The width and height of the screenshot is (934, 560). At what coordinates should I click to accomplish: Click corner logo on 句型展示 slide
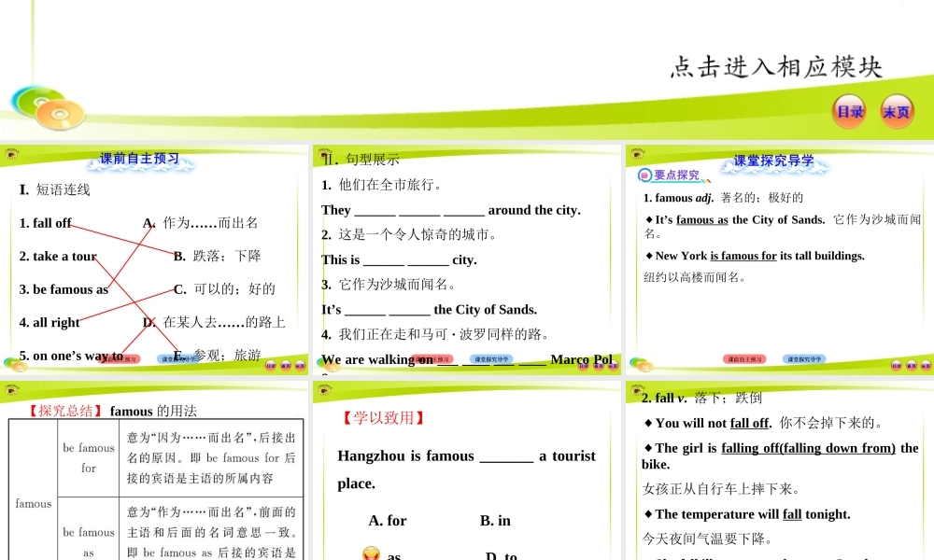click(325, 154)
